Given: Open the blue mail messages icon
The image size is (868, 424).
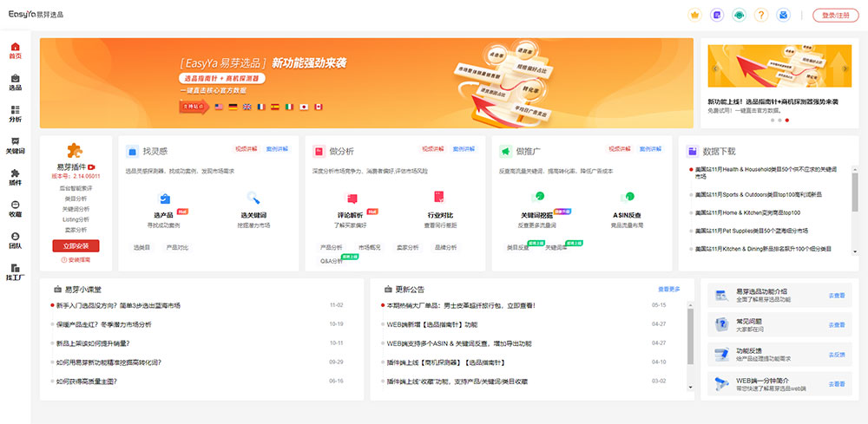Looking at the screenshot, I should pos(783,15).
